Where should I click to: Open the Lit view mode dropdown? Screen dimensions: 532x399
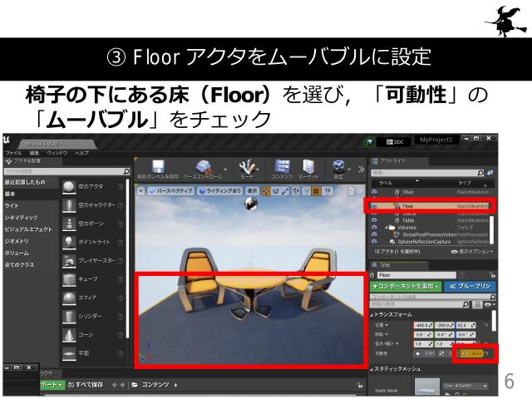click(x=219, y=190)
